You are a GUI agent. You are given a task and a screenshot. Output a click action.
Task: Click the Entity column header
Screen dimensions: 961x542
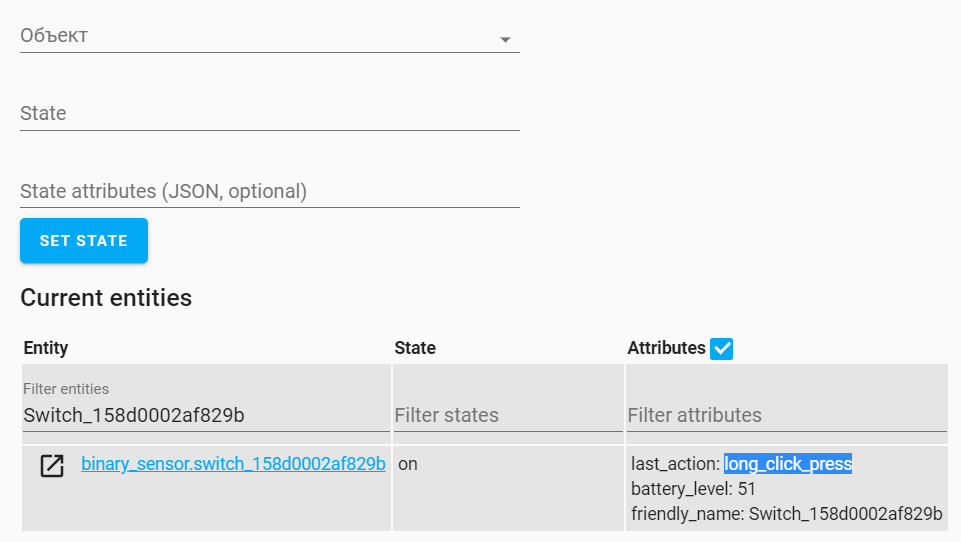coord(46,348)
